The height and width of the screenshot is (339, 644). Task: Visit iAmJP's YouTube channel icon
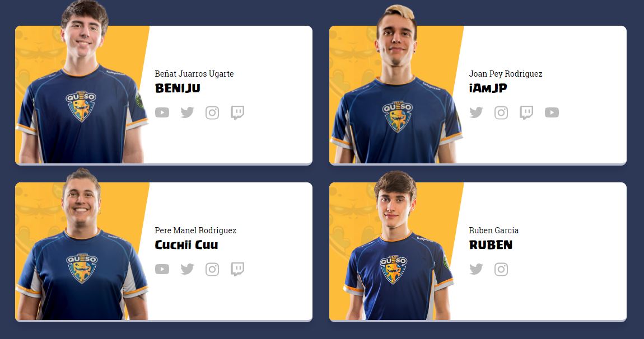552,112
